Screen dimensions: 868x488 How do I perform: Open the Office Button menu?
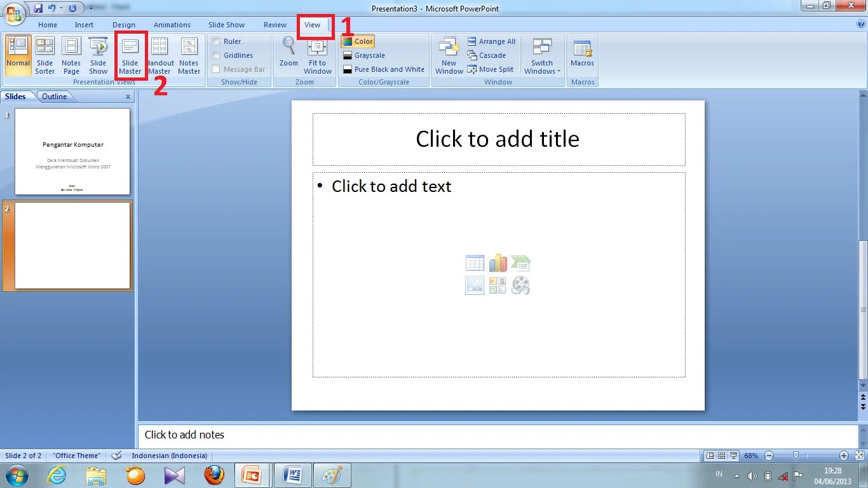point(13,13)
